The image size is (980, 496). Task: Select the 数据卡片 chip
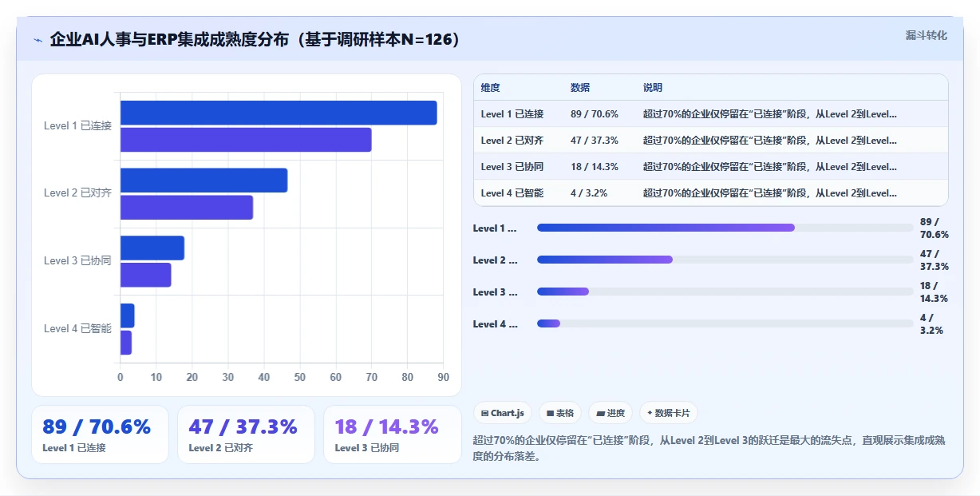(x=669, y=413)
